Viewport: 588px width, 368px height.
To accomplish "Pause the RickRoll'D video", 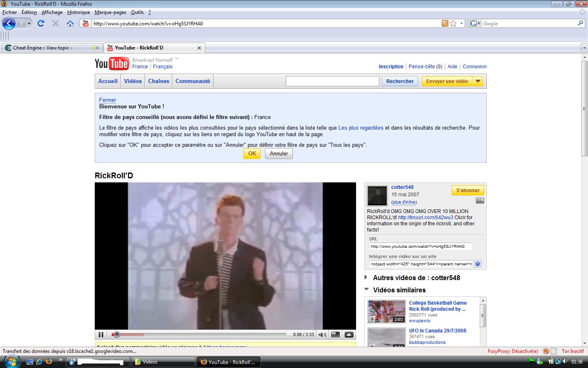I will click(x=101, y=334).
